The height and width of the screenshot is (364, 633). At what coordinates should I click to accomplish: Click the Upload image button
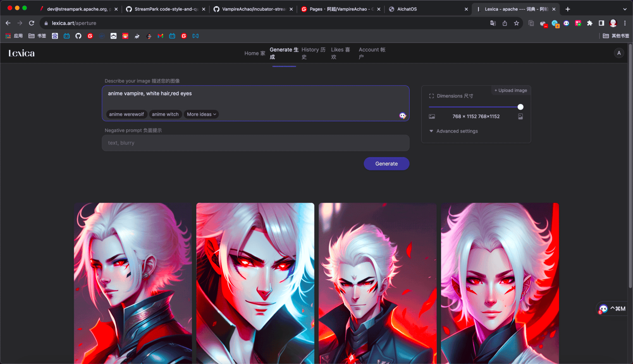[x=510, y=90]
